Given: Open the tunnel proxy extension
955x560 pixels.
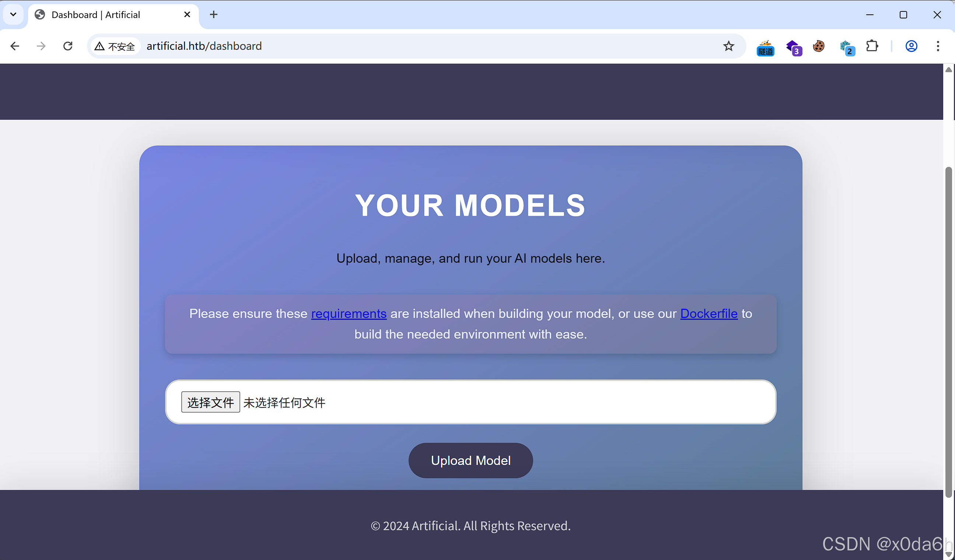Looking at the screenshot, I should pos(765,48).
